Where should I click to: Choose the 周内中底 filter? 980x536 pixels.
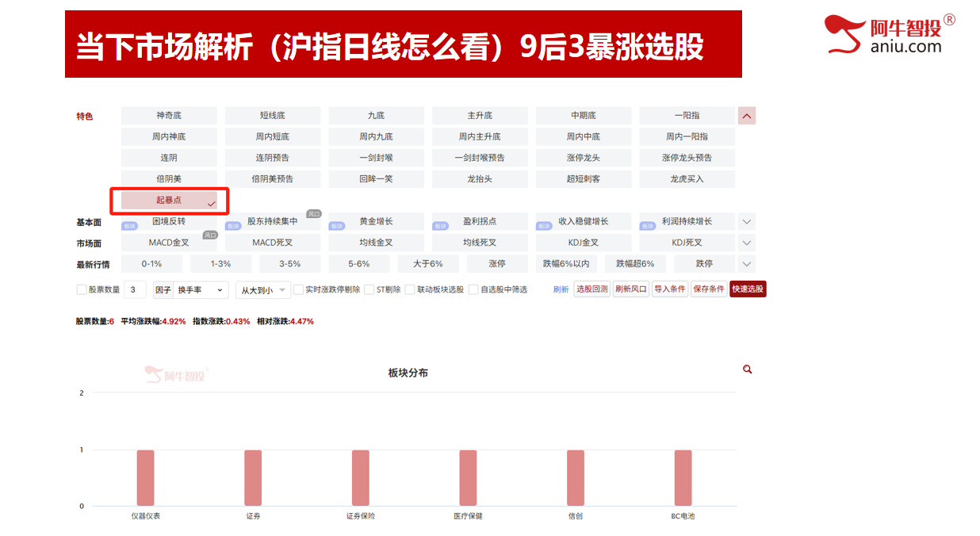pos(584,137)
